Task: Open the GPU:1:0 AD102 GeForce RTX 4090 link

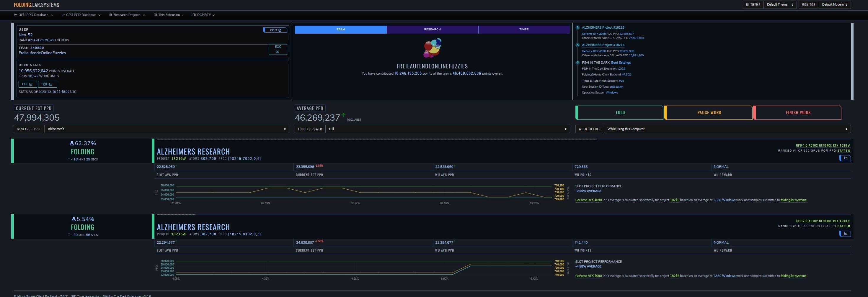Action: 823,145
